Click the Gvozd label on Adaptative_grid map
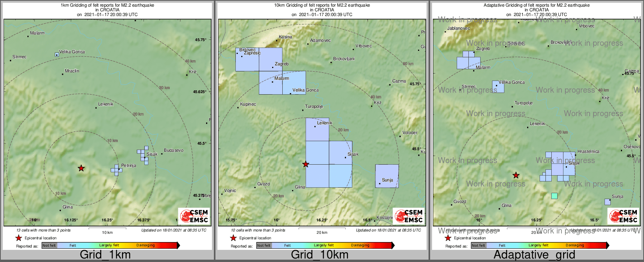 tap(460, 201)
